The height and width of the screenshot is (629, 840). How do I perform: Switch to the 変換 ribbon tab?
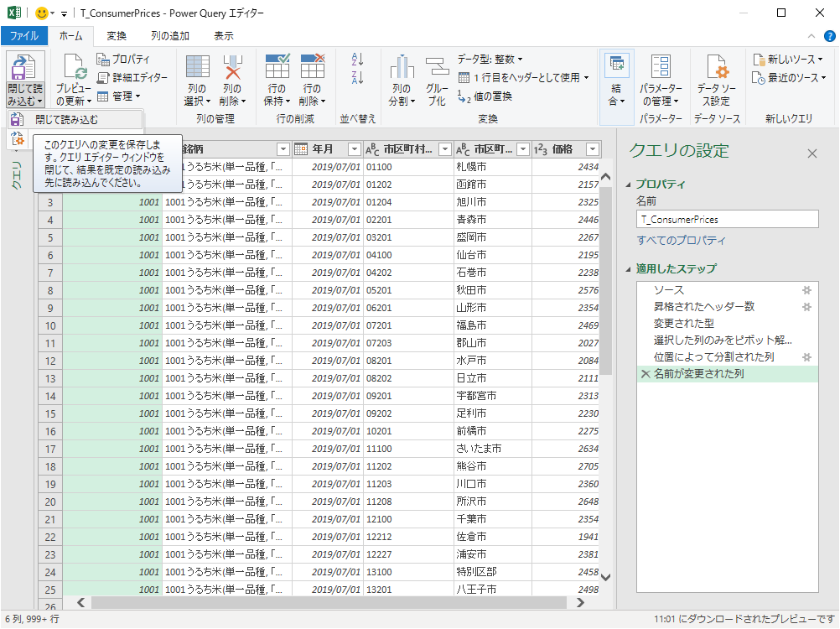click(117, 36)
